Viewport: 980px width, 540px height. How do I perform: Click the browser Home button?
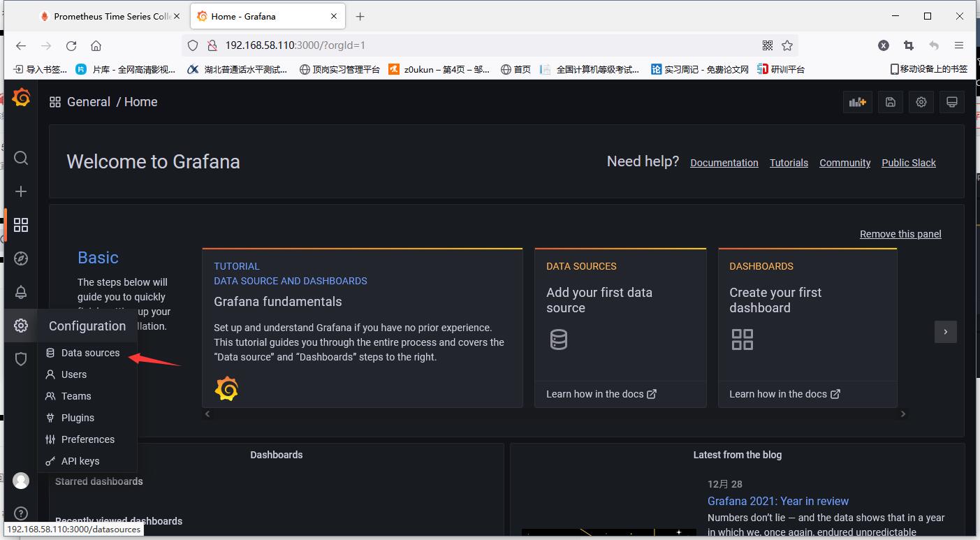pyautogui.click(x=96, y=45)
